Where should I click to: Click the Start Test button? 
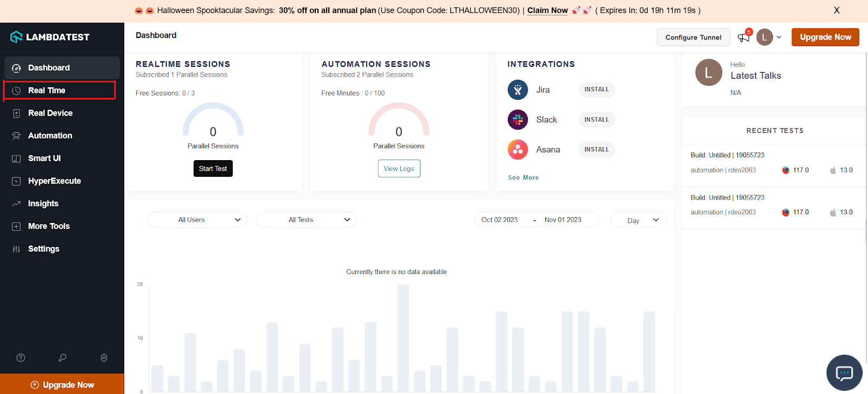click(213, 169)
